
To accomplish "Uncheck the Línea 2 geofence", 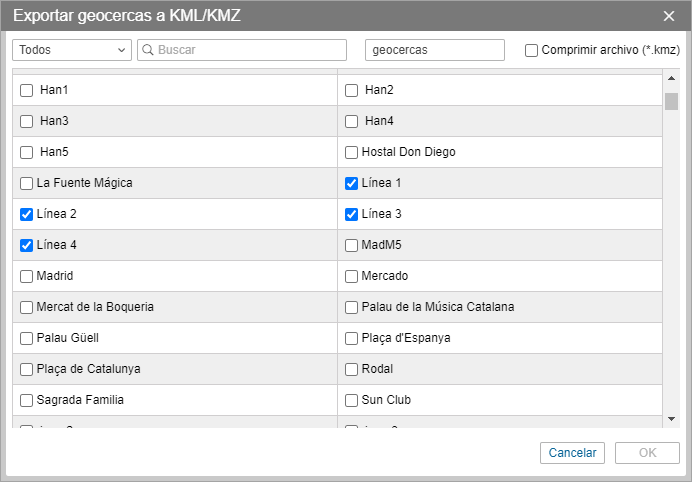I will pyautogui.click(x=27, y=214).
